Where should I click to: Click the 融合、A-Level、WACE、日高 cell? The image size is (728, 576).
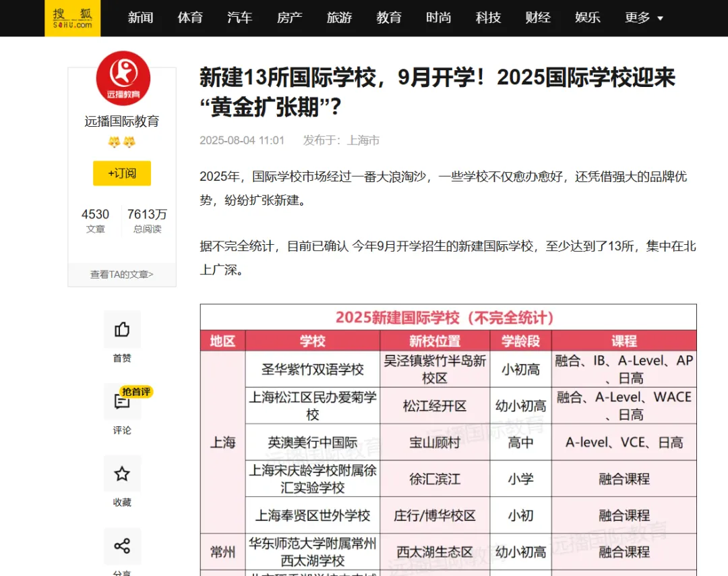(x=624, y=405)
